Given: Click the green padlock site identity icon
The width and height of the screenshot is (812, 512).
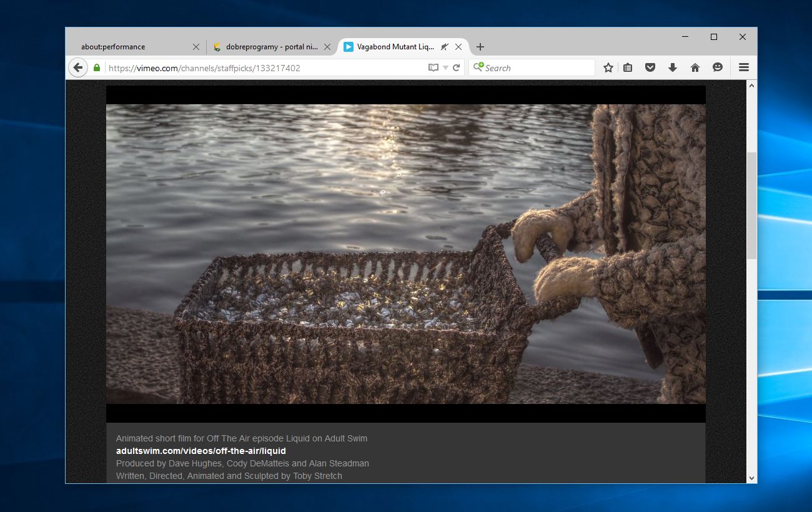Looking at the screenshot, I should [x=97, y=67].
